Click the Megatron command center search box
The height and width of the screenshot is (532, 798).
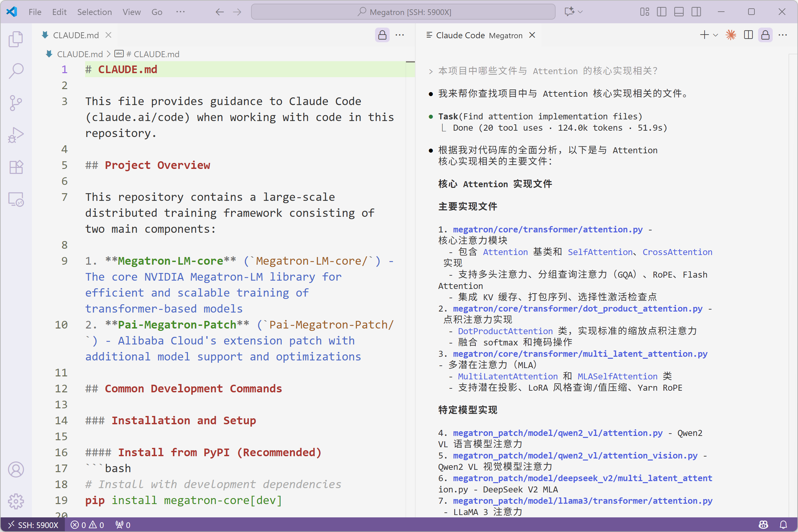pos(403,12)
